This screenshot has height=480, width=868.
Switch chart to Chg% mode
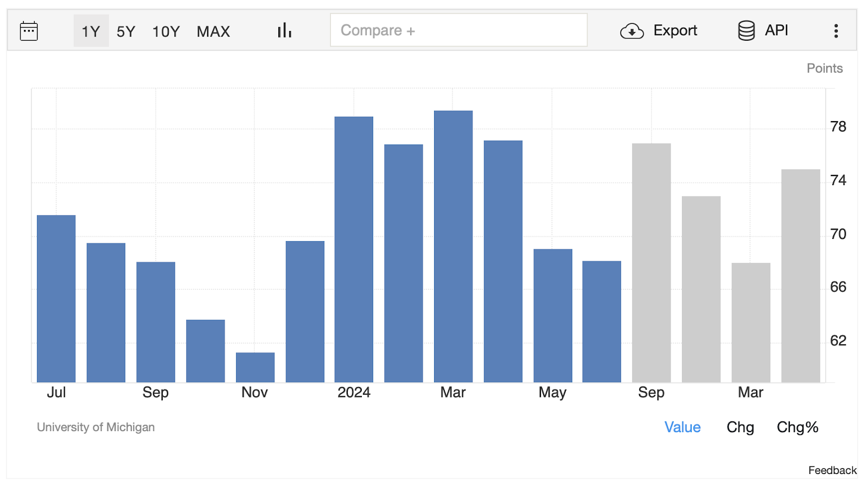click(x=797, y=427)
